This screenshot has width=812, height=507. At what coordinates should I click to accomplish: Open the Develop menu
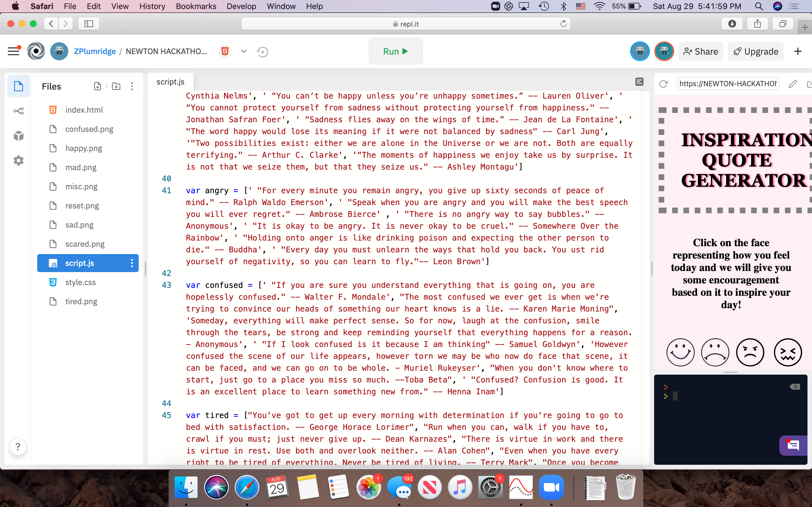[x=241, y=6]
